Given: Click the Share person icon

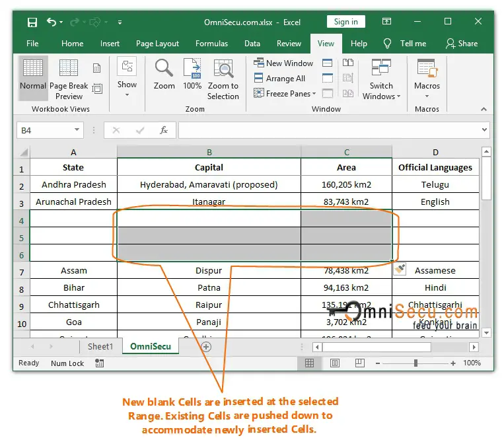Looking at the screenshot, I should (x=450, y=44).
